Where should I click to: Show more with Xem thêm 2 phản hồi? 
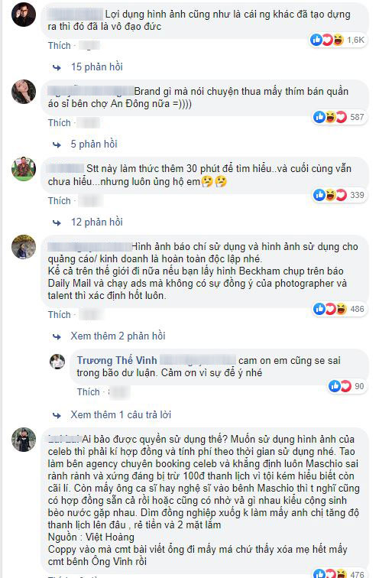[118, 336]
